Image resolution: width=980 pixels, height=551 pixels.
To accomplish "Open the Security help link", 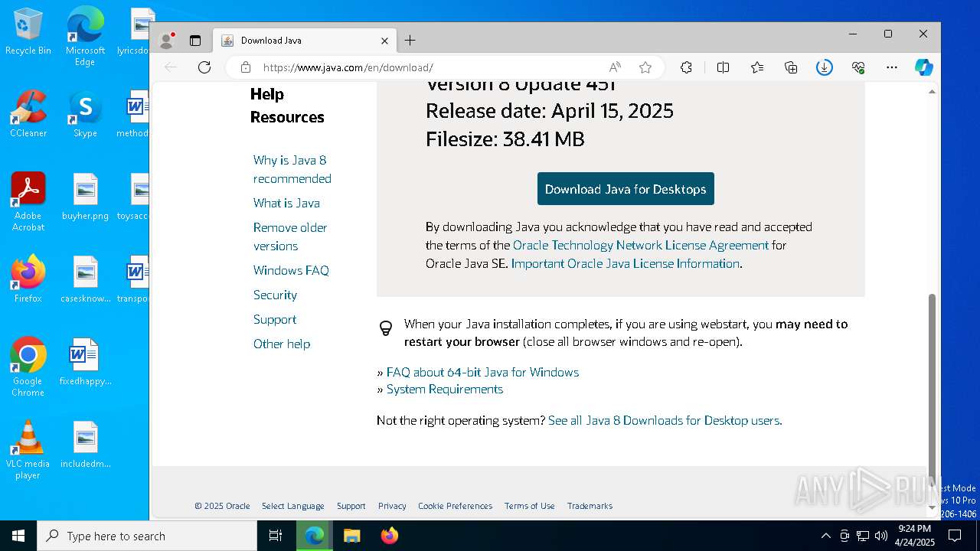I will (275, 295).
